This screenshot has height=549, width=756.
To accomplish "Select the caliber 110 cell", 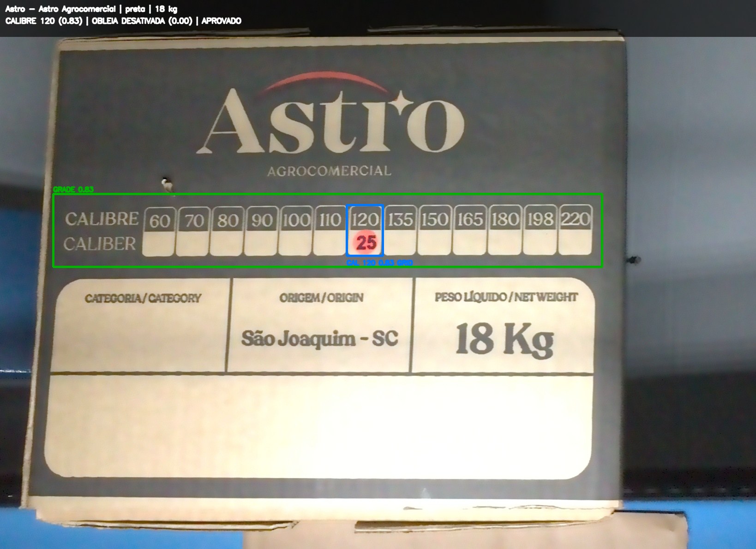I will [x=330, y=230].
